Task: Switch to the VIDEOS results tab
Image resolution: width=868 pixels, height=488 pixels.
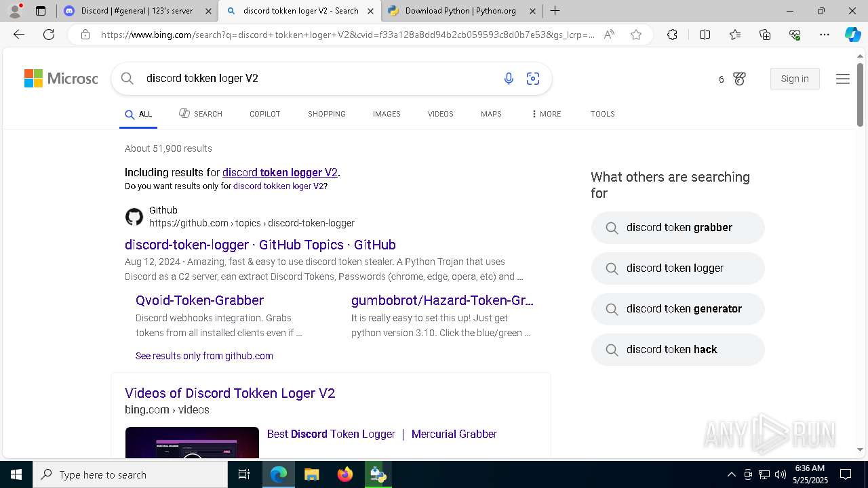Action: pyautogui.click(x=440, y=114)
